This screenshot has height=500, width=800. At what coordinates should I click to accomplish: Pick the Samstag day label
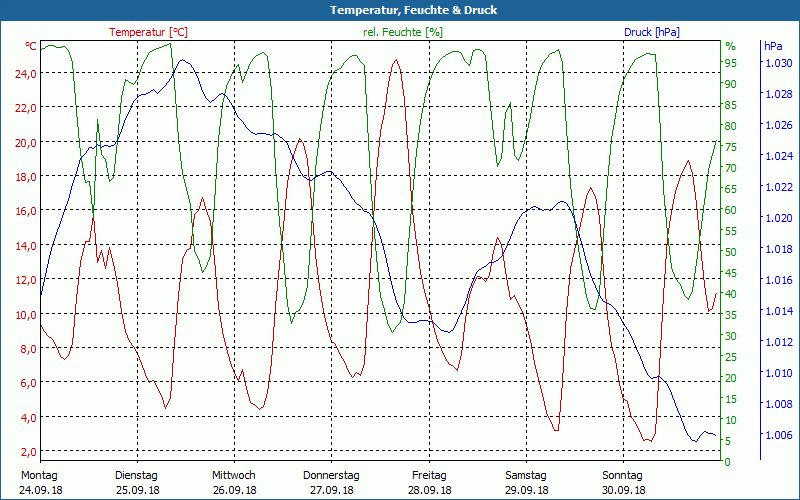526,475
